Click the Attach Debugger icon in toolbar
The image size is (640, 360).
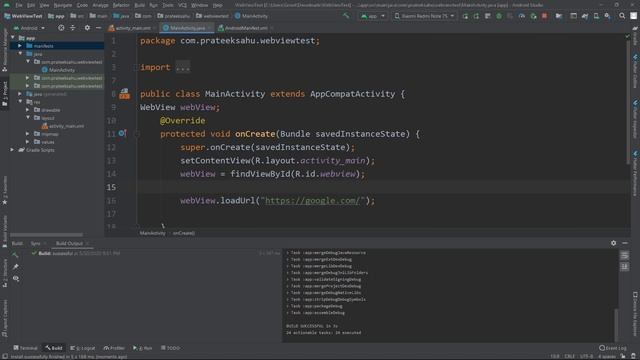(533, 16)
